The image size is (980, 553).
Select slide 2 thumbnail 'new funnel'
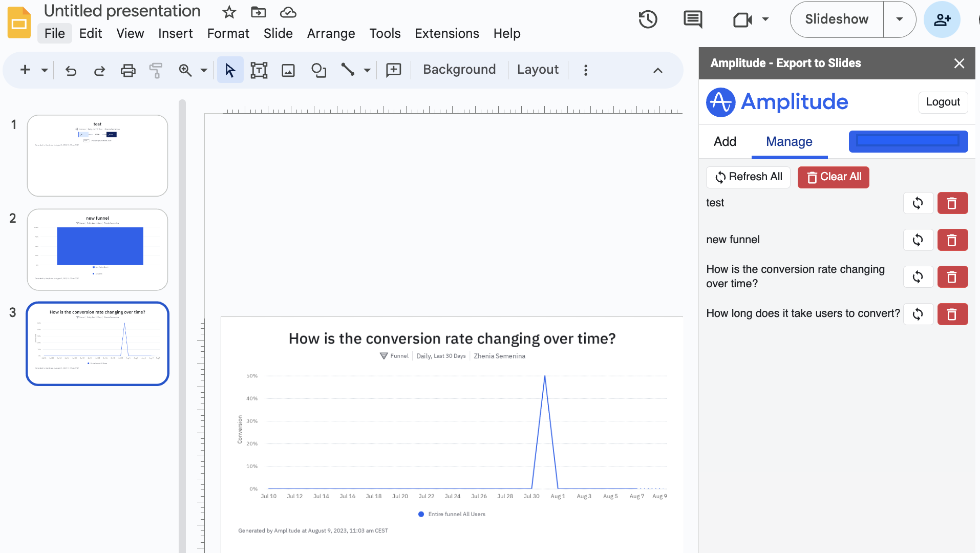click(97, 249)
